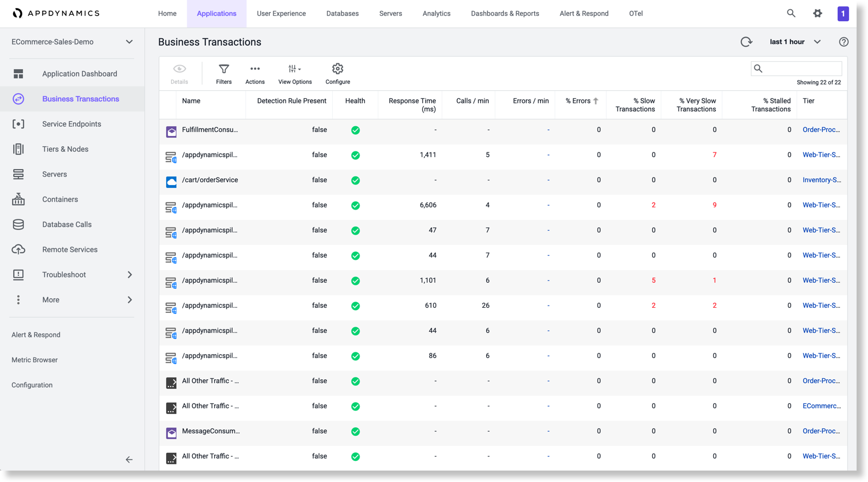The image size is (868, 482).
Task: Click the Containers sidebar icon
Action: click(x=18, y=199)
